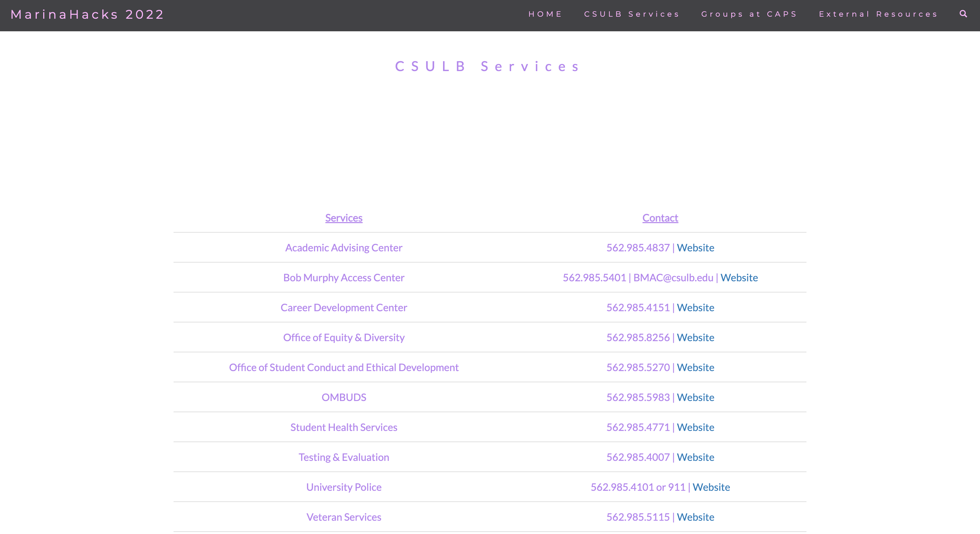Open Academic Advising Center Website link
The height and width of the screenshot is (534, 980).
click(x=695, y=248)
